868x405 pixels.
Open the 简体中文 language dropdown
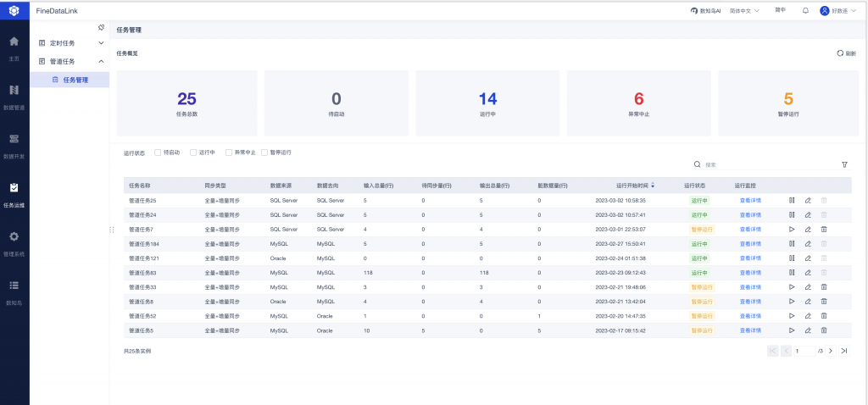(x=744, y=10)
